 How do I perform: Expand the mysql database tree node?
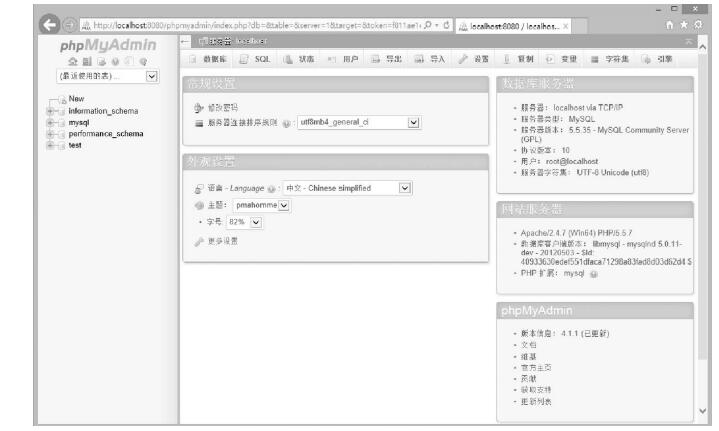(x=50, y=120)
